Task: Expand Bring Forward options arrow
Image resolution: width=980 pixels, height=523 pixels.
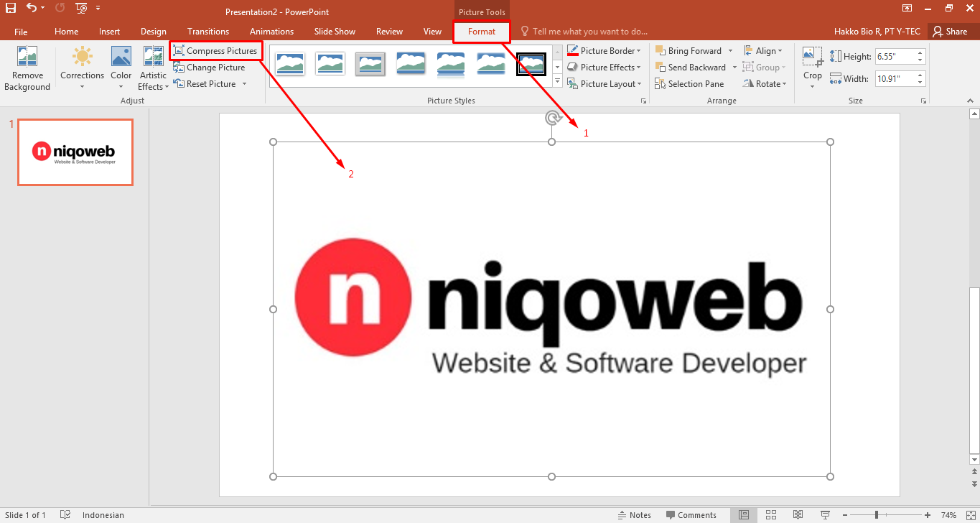Action: click(730, 51)
